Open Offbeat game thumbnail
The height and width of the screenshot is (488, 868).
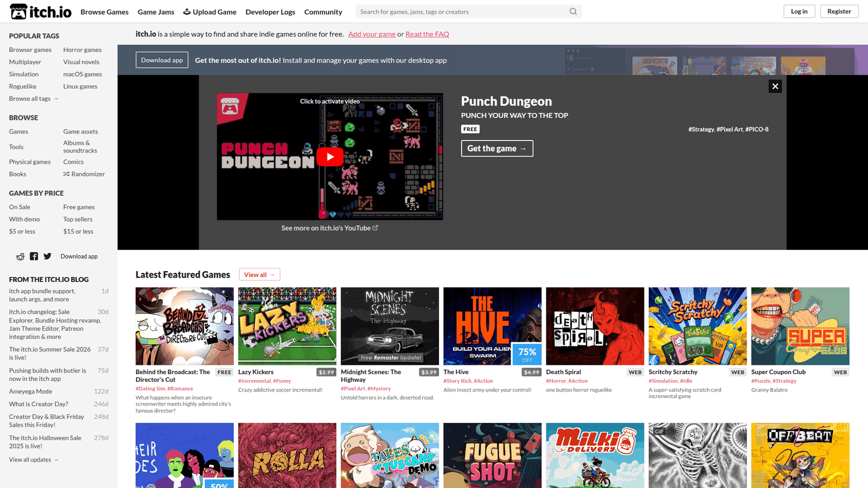tap(800, 455)
